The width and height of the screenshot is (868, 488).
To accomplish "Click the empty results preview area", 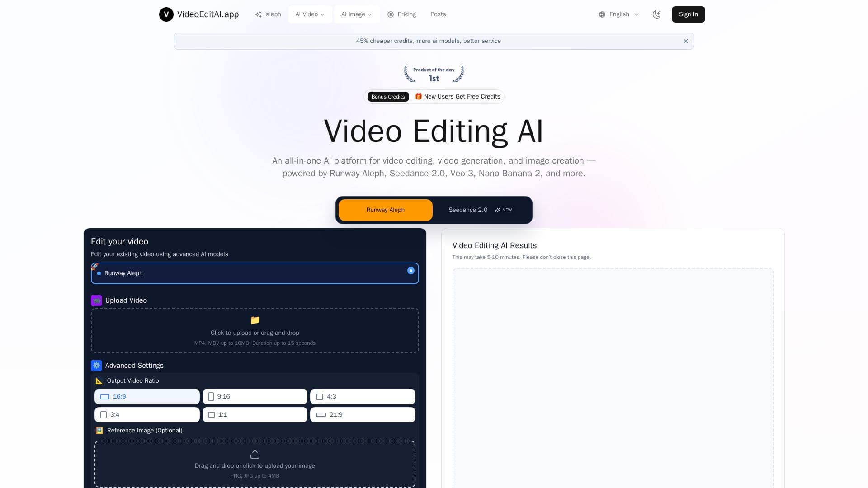I will point(613,378).
